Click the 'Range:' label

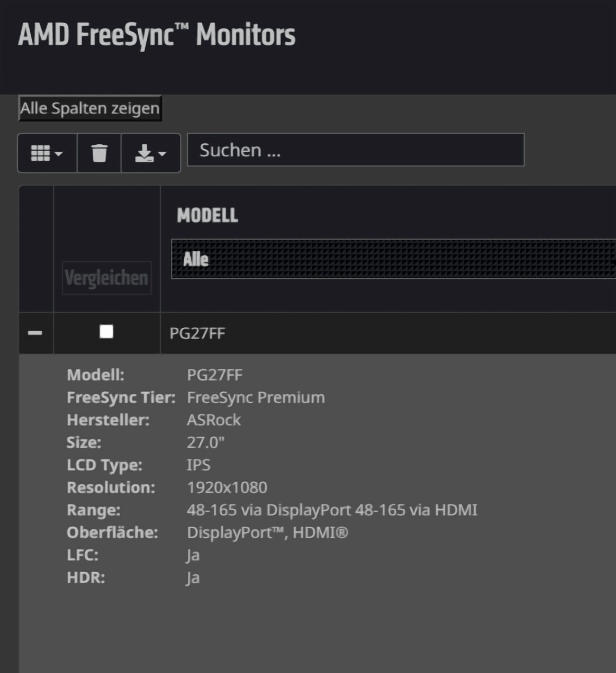click(x=94, y=510)
